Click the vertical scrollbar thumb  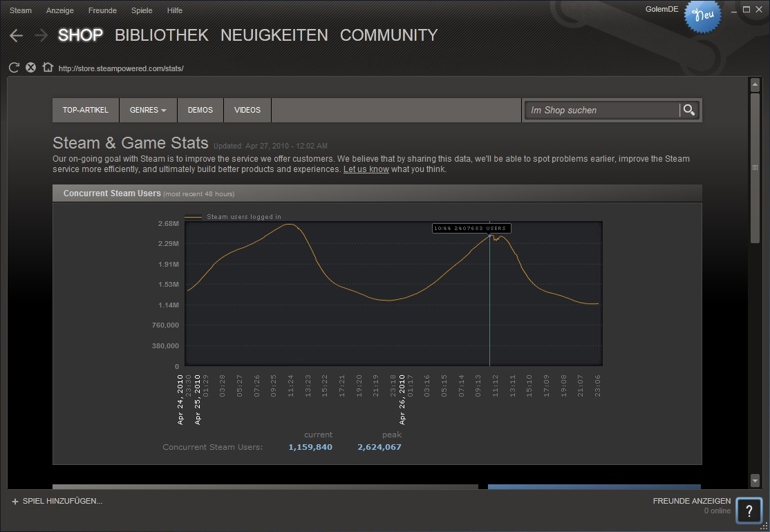tap(755, 167)
